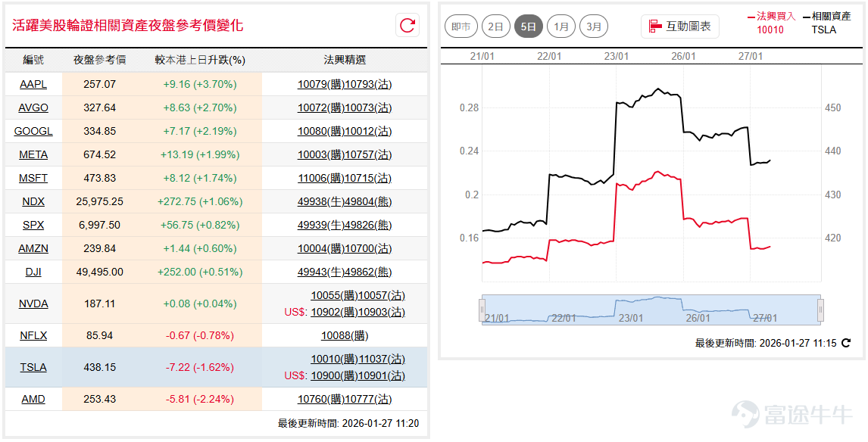Open the AMD ticker link
Image resolution: width=868 pixels, height=442 pixels.
[x=33, y=400]
